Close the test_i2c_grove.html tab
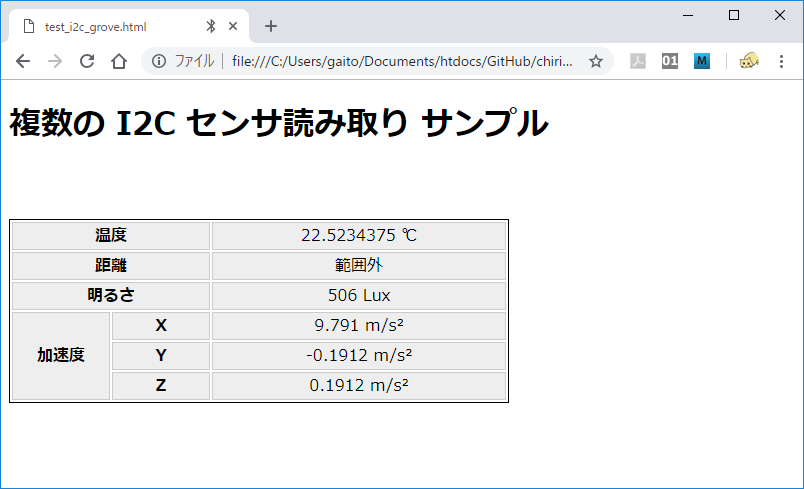The height and width of the screenshot is (489, 804). (x=234, y=27)
